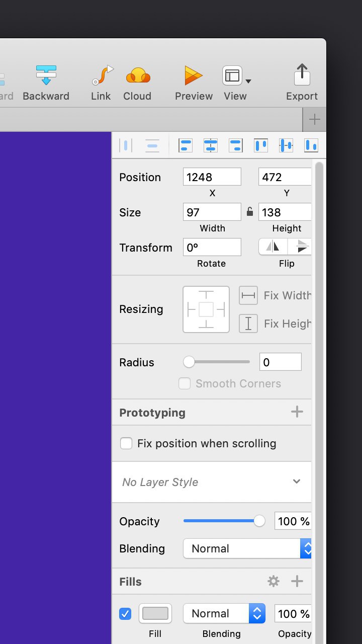
Task: Open the No Layer Style dropdown
Action: 212,482
